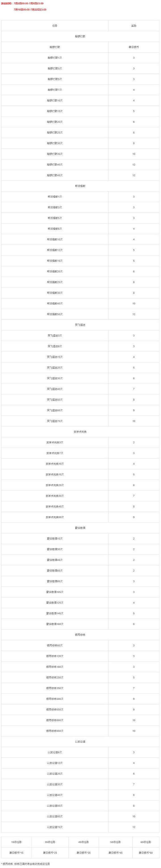Select the 武学点兑换50次 task cell
This screenshot has width=161, height=868.
pos(55,517)
